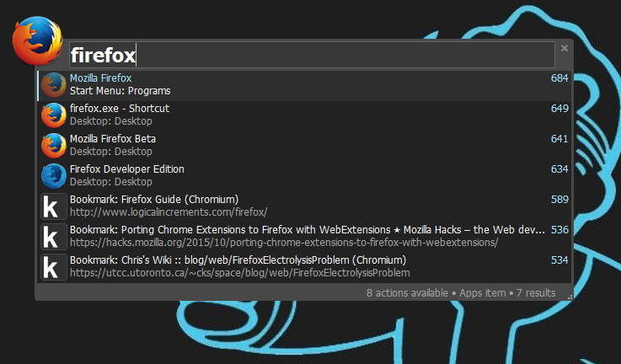Click the Mozilla Firefox Beta icon
621x364 pixels.
tap(53, 146)
